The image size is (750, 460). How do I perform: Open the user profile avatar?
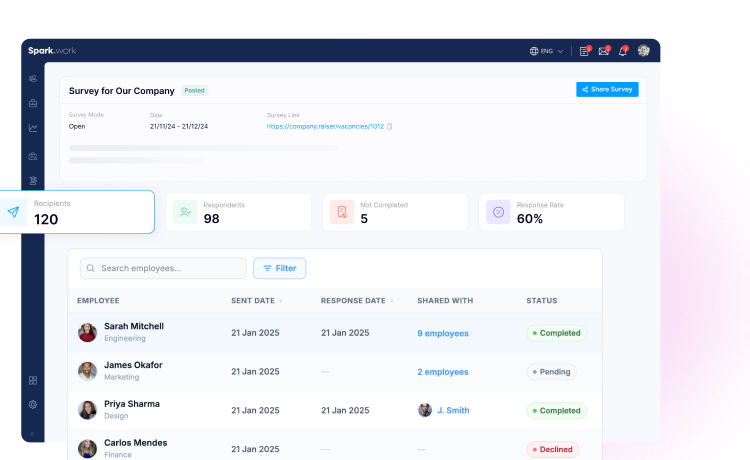[x=643, y=51]
